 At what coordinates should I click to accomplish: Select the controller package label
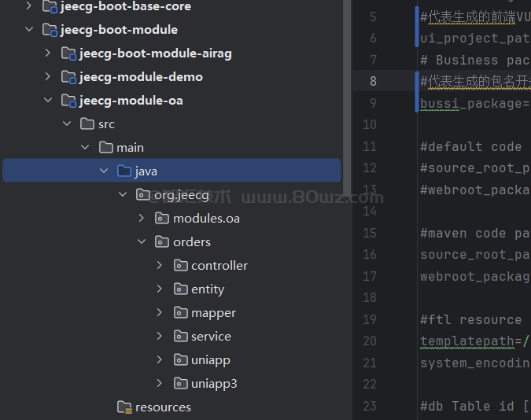(x=219, y=266)
